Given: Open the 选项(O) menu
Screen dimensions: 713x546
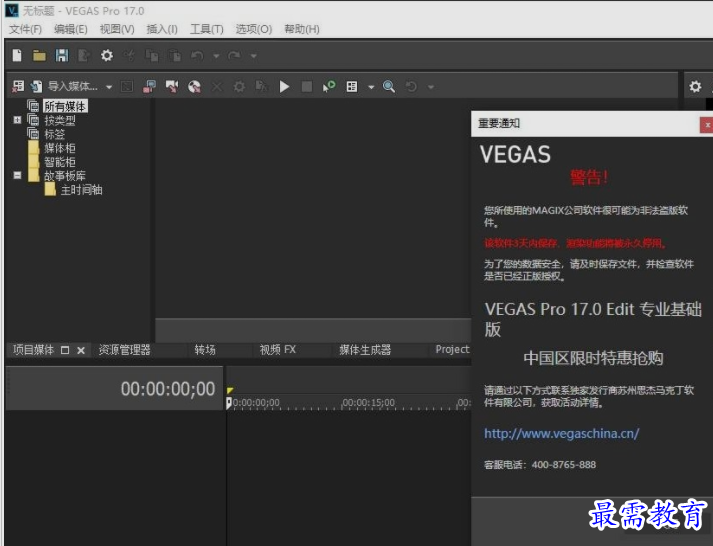Looking at the screenshot, I should 253,29.
